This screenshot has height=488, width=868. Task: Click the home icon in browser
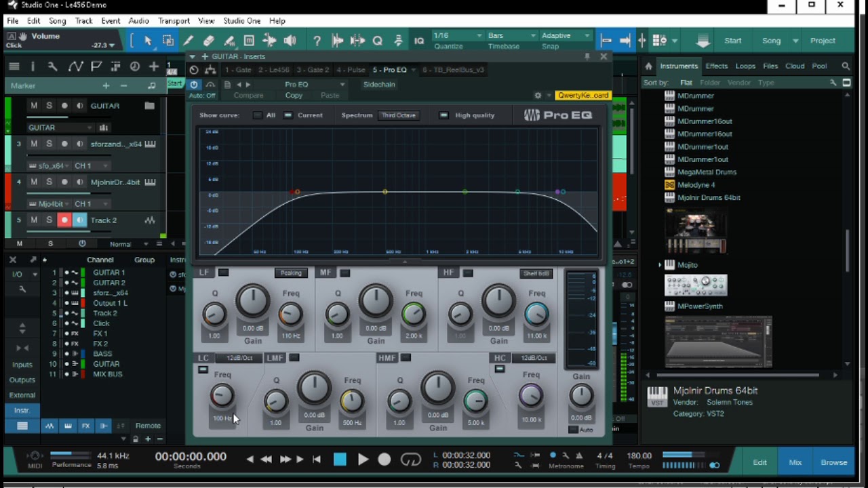(648, 66)
